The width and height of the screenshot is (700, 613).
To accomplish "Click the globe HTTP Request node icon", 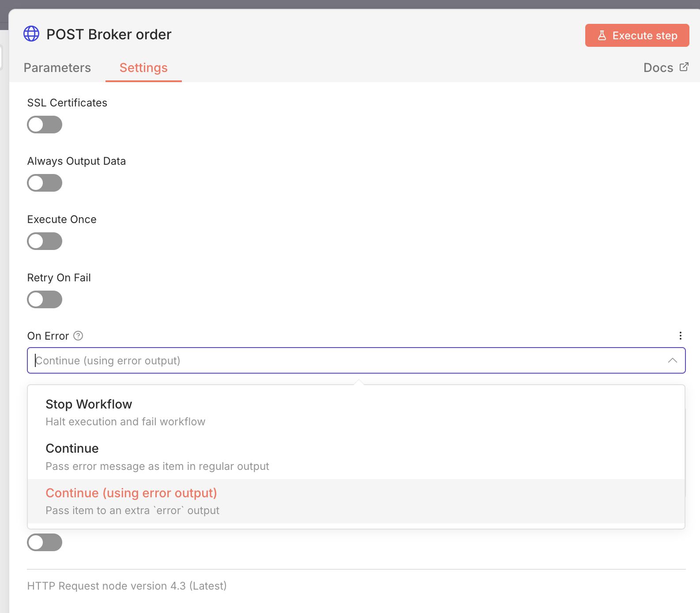I will 31,34.
